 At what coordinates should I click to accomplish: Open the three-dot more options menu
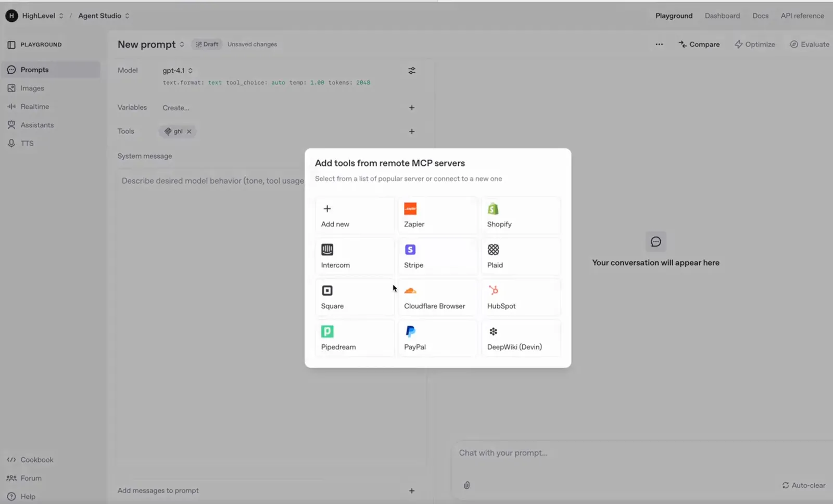click(659, 44)
